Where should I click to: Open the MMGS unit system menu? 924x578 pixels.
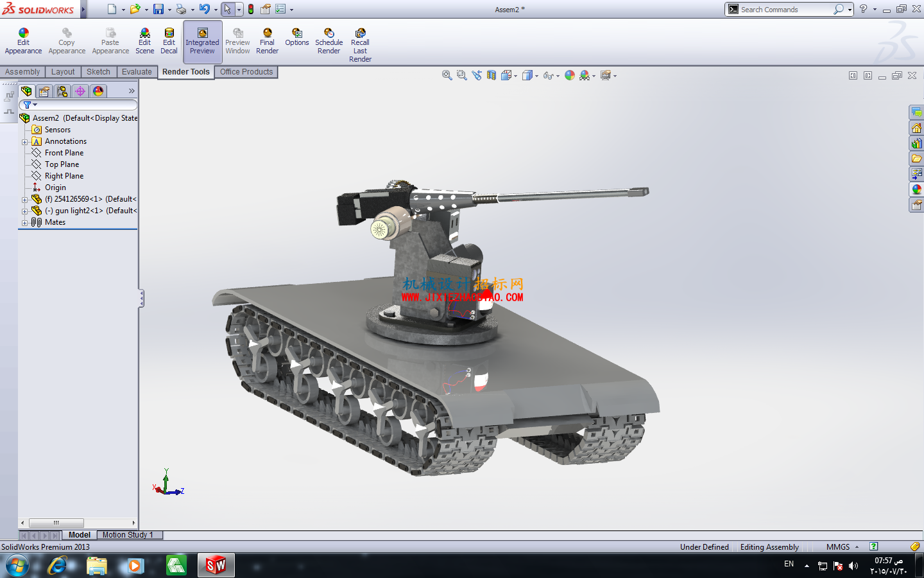842,547
